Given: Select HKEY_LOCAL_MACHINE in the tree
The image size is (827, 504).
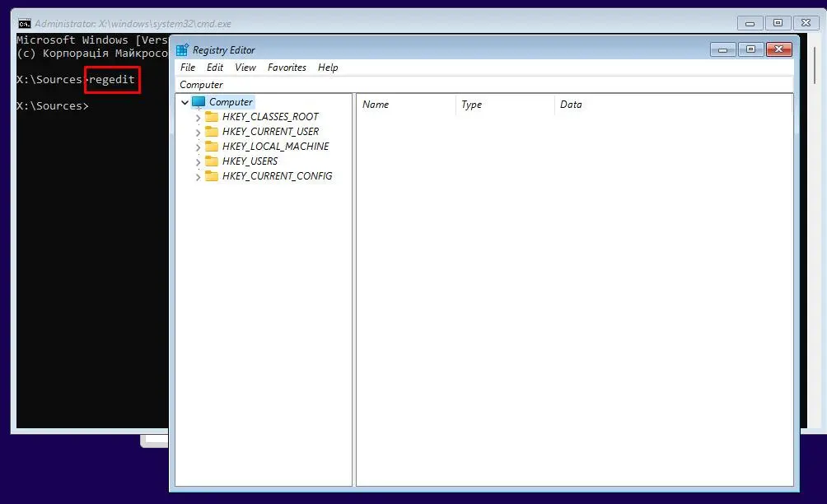Looking at the screenshot, I should click(x=275, y=146).
